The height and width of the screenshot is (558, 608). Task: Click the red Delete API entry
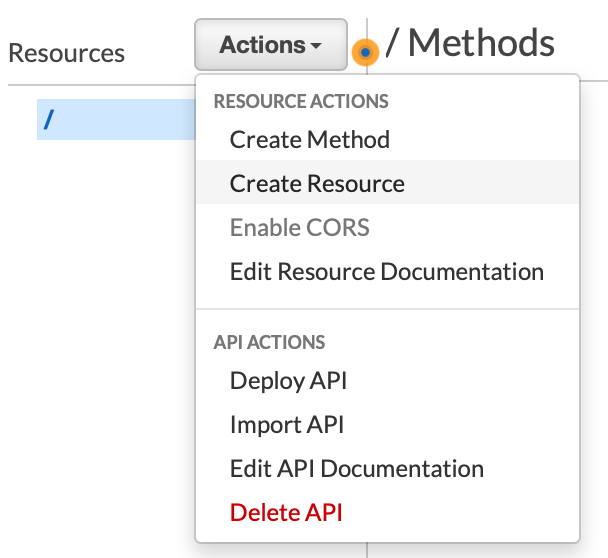click(387, 512)
